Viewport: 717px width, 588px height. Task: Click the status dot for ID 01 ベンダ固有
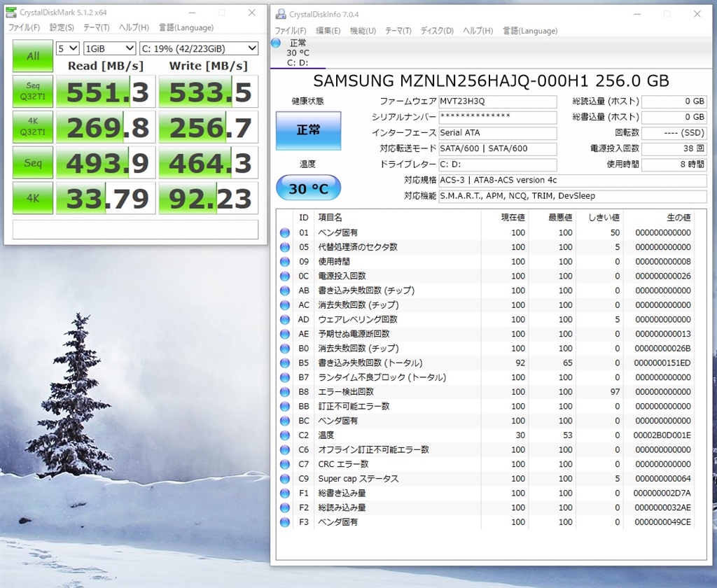(285, 232)
